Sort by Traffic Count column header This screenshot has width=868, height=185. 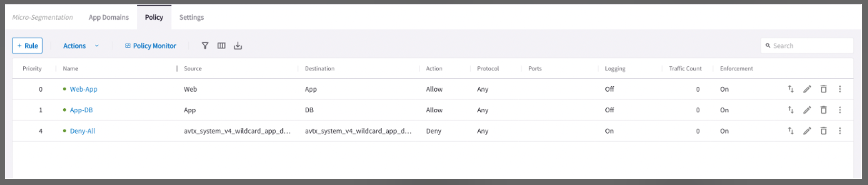685,69
